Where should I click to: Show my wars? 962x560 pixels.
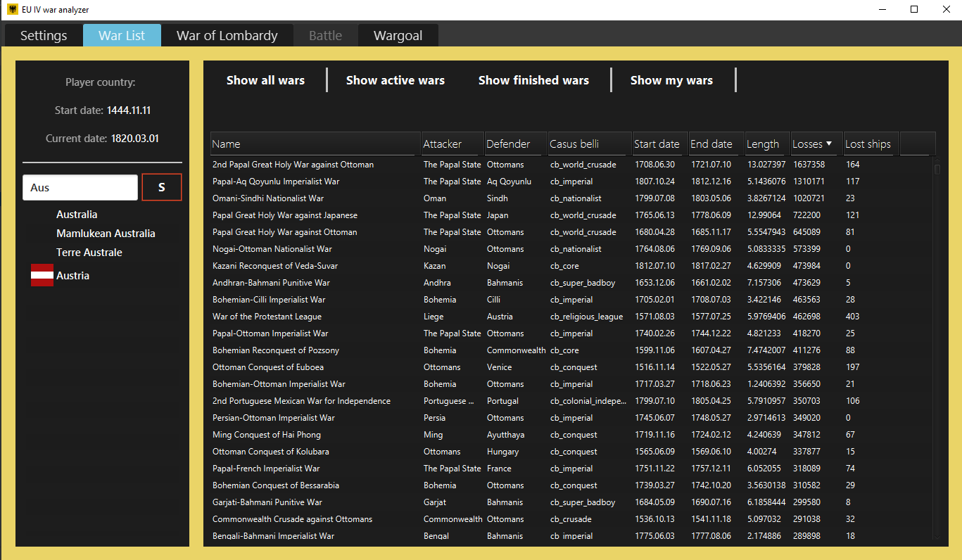tap(671, 80)
